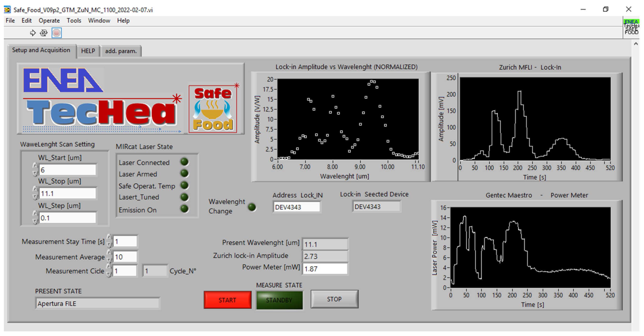Click the Wavelenght Change LED indicator
The height and width of the screenshot is (336, 644).
click(x=251, y=207)
